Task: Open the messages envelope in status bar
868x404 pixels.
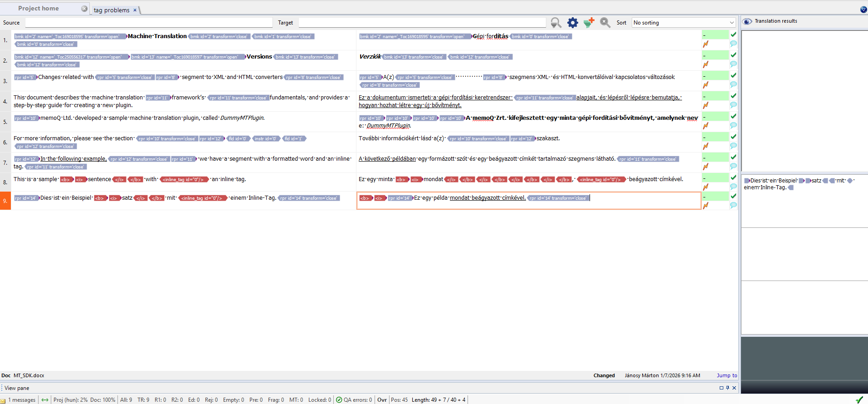Action: (x=4, y=400)
